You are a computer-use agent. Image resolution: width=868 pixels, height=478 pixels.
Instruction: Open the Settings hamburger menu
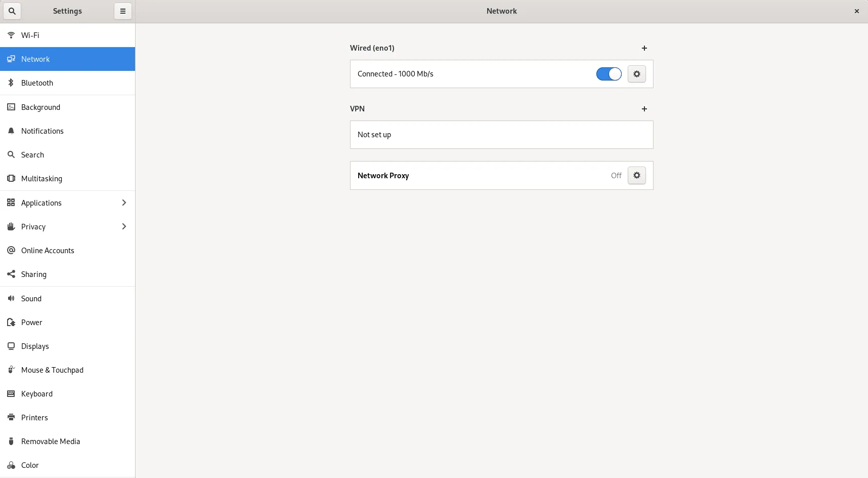click(123, 11)
